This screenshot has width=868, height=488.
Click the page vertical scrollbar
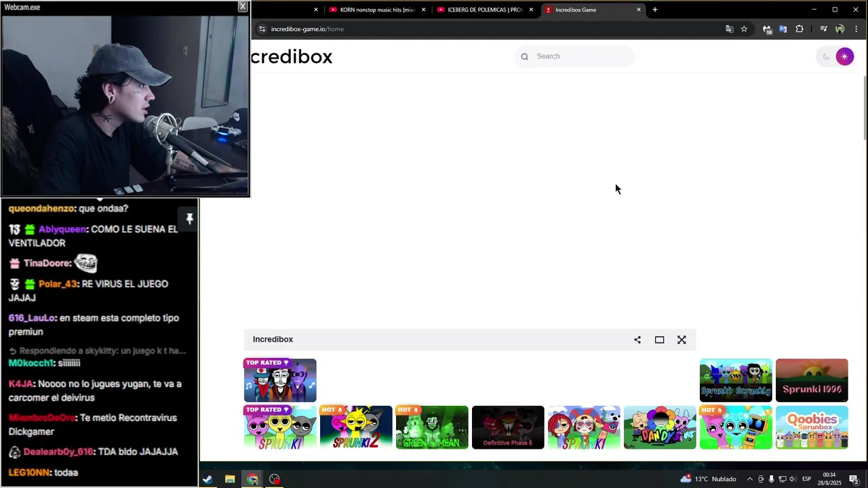point(865,108)
